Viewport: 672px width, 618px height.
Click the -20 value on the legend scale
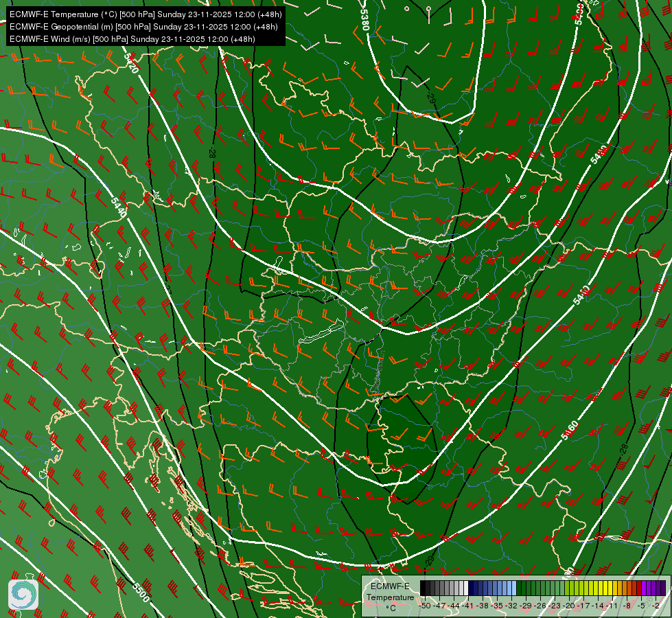pyautogui.click(x=569, y=606)
